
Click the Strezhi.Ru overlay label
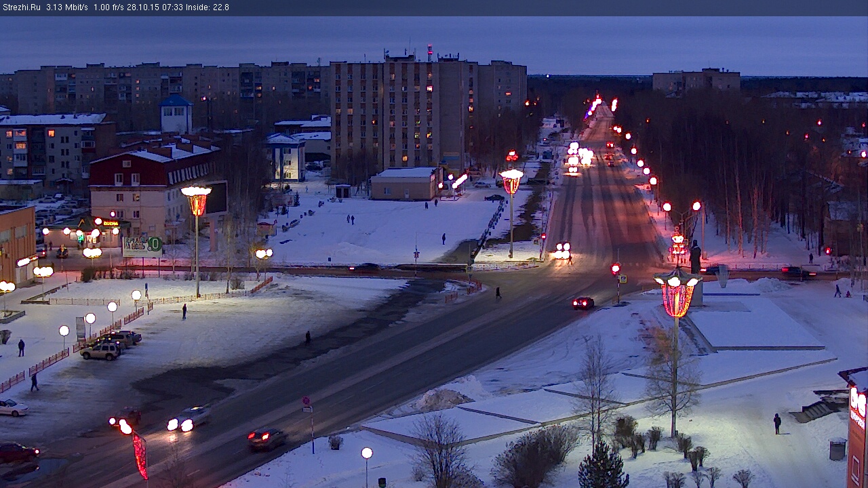[x=21, y=7]
